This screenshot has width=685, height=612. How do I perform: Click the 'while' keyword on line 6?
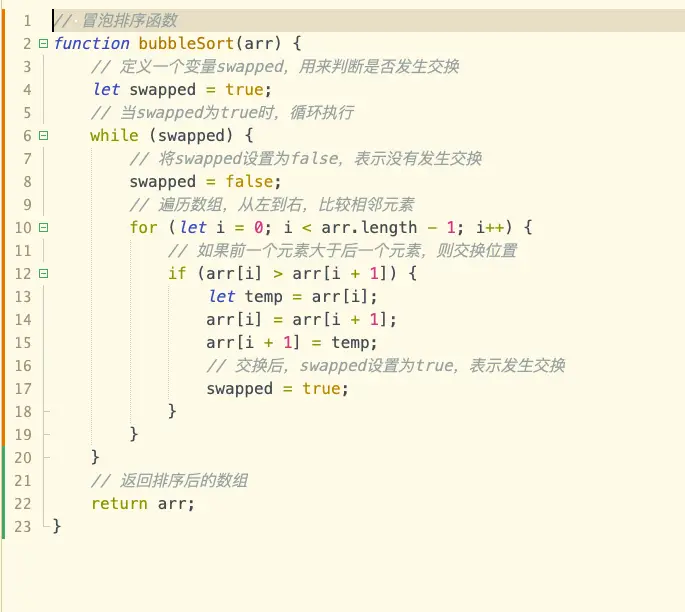click(114, 135)
